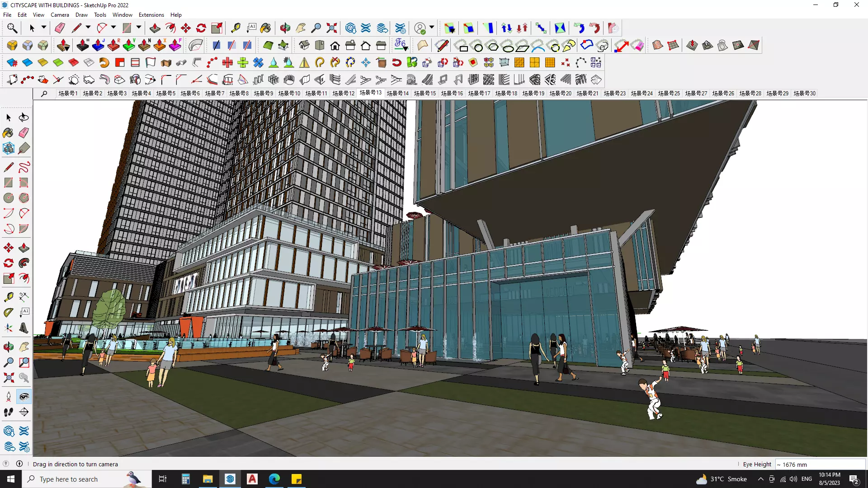Open File Explorer from the taskbar

pos(208,479)
